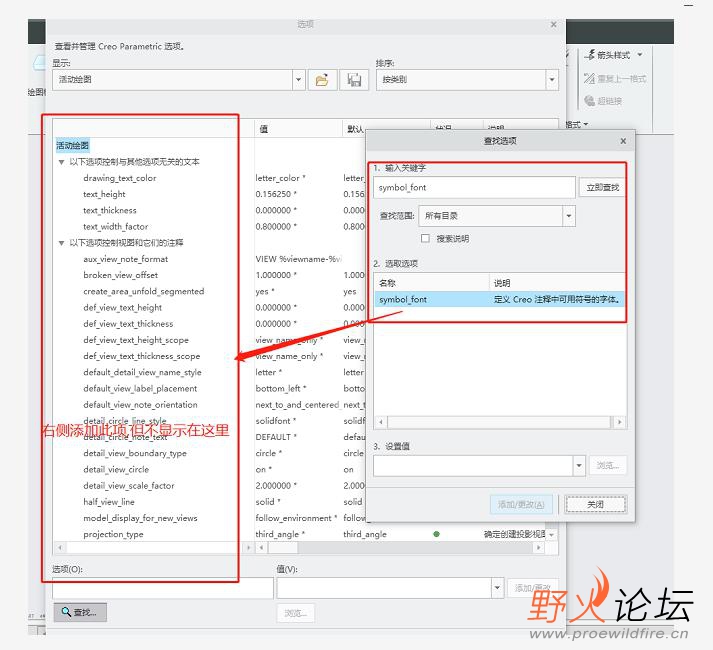Open configuration file folder icon
The image size is (713, 650).
[x=322, y=80]
